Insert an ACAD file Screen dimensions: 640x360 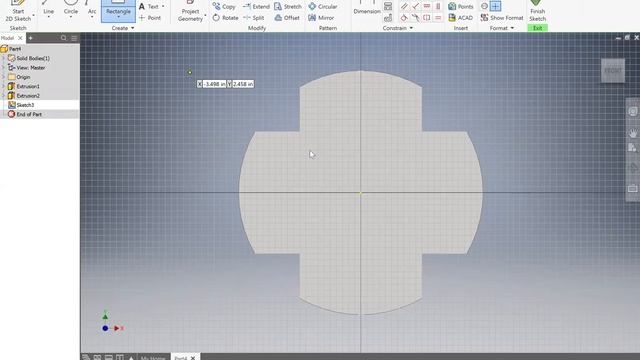[460, 18]
